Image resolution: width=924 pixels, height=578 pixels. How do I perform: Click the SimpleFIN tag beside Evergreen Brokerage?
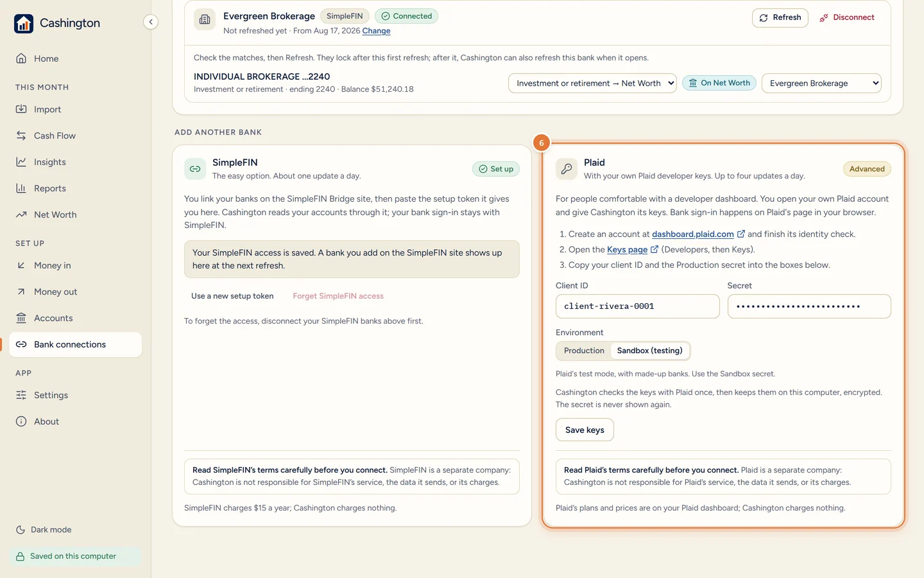pyautogui.click(x=345, y=16)
